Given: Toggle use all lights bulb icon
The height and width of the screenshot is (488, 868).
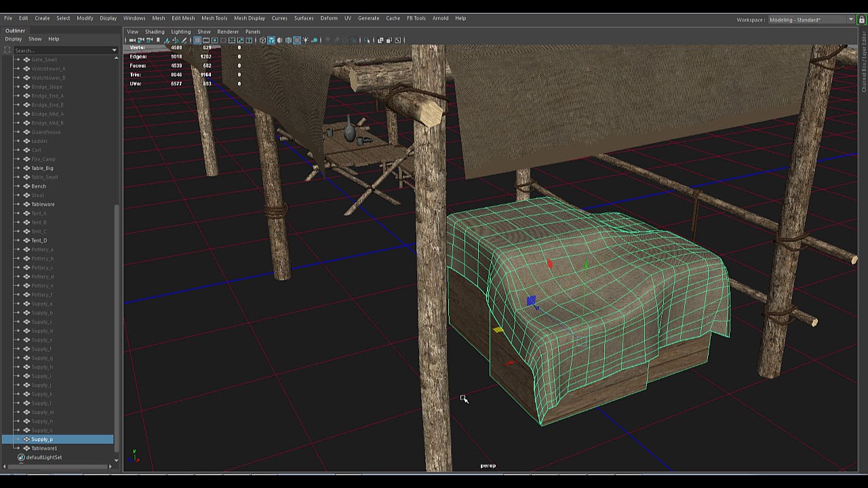Looking at the screenshot, I should (306, 40).
